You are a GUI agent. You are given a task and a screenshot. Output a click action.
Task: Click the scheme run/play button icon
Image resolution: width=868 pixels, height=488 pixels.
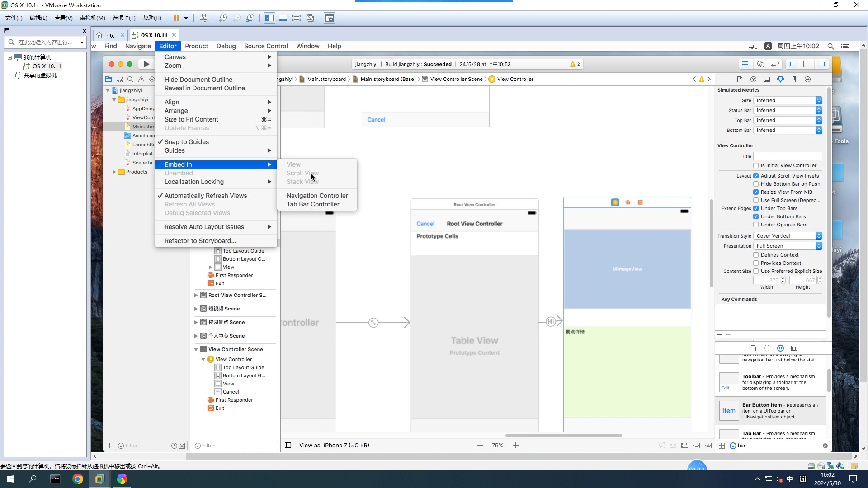pos(147,64)
